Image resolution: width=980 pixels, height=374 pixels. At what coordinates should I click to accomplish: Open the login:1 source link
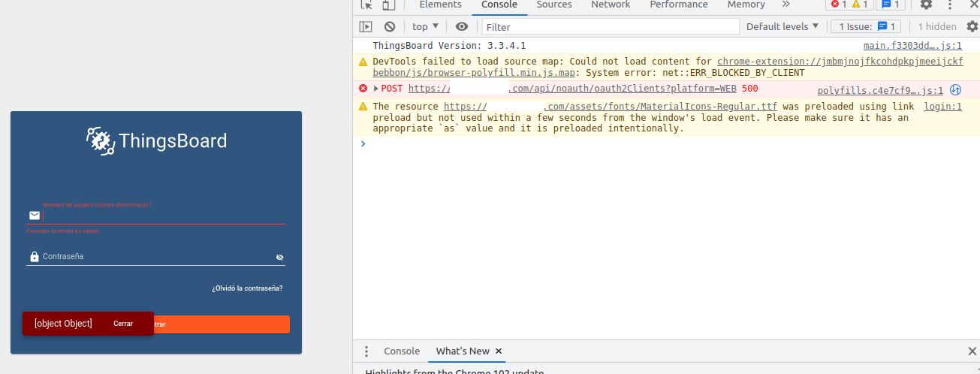click(942, 107)
